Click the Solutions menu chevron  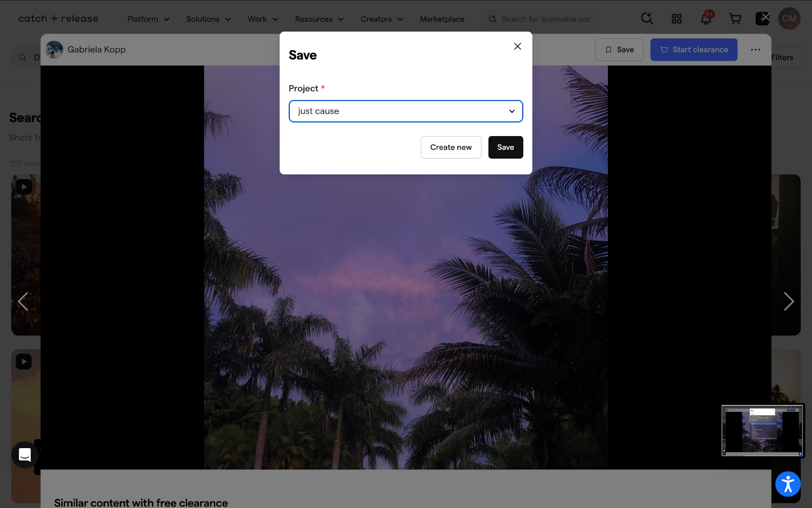(x=228, y=19)
